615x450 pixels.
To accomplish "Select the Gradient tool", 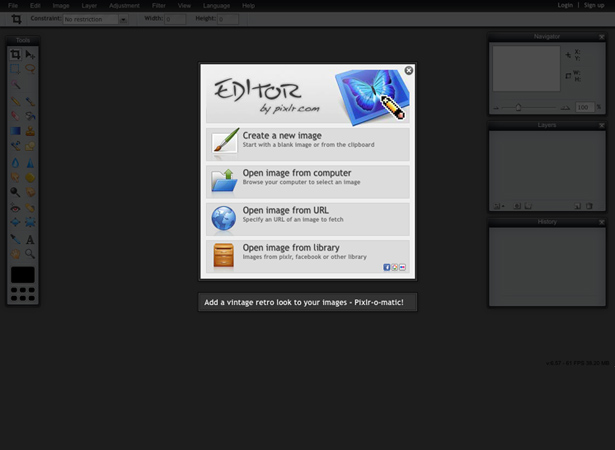I will click(x=15, y=131).
